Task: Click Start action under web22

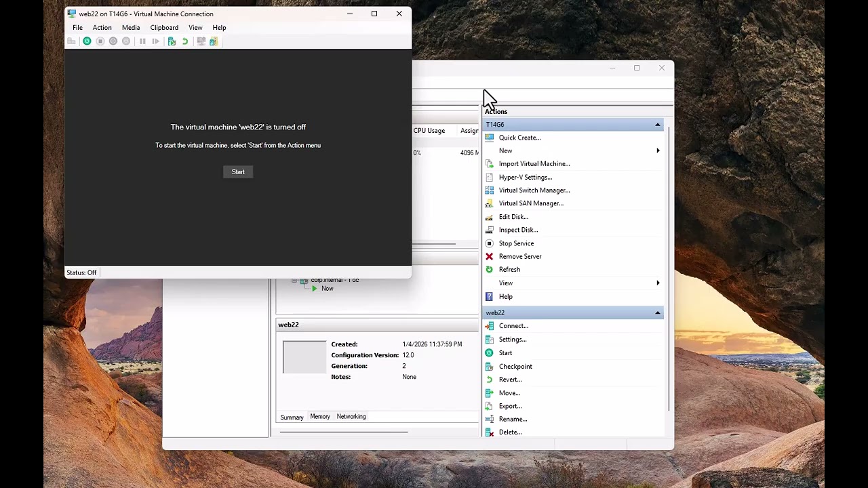Action: click(x=505, y=353)
